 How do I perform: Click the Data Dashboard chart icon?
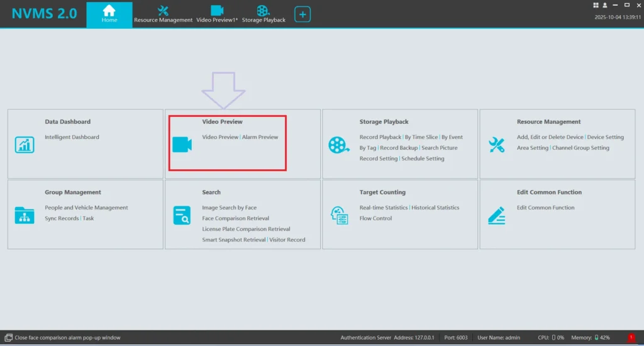click(x=25, y=145)
